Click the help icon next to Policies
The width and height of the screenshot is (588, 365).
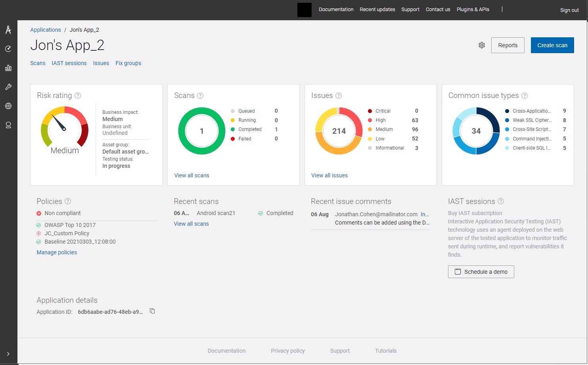(68, 201)
